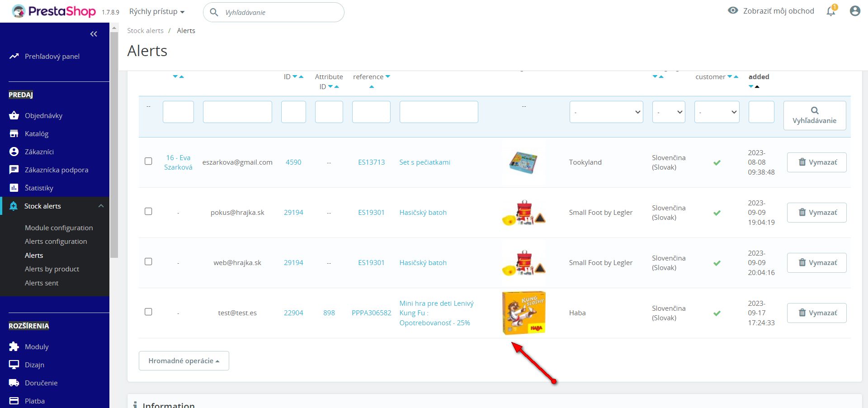Image resolution: width=868 pixels, height=408 pixels.
Task: Click the Zobraziť môj obchod link
Action: pyautogui.click(x=771, y=11)
